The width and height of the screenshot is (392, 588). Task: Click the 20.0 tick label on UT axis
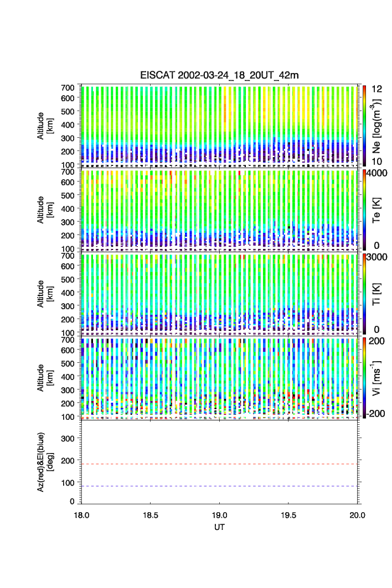click(x=357, y=514)
